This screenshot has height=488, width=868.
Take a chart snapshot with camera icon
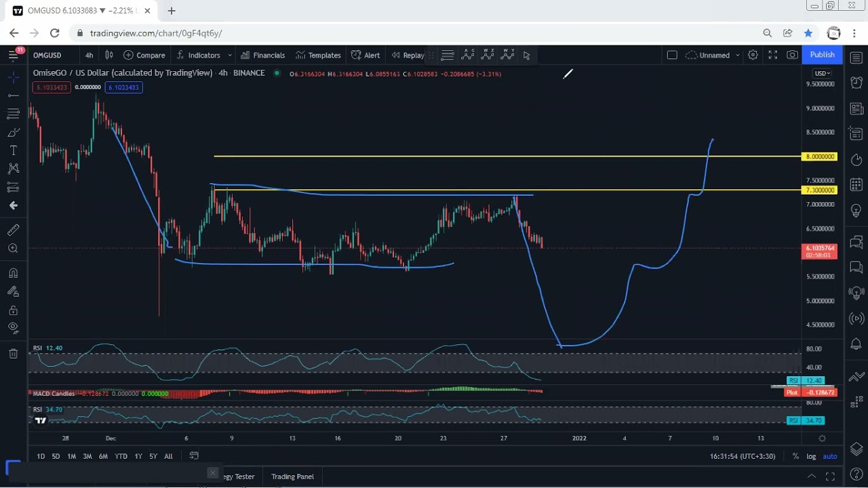coord(792,55)
